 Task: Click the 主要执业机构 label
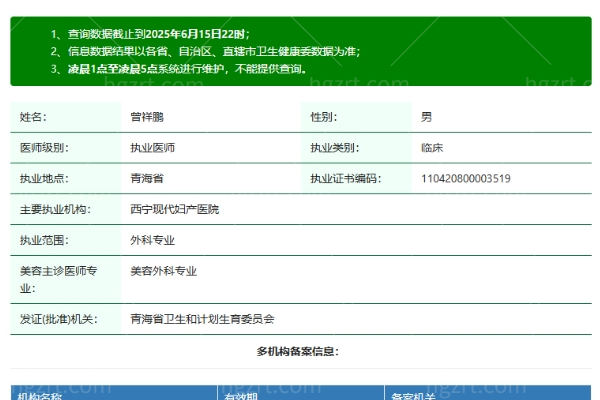coord(55,209)
